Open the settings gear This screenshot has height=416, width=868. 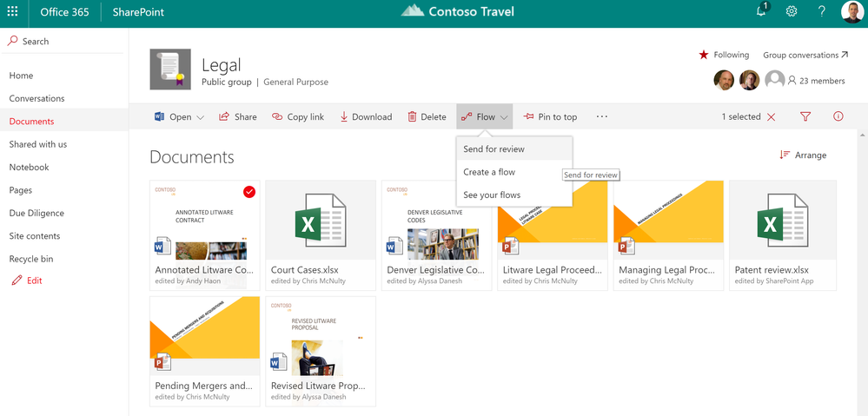coord(792,12)
